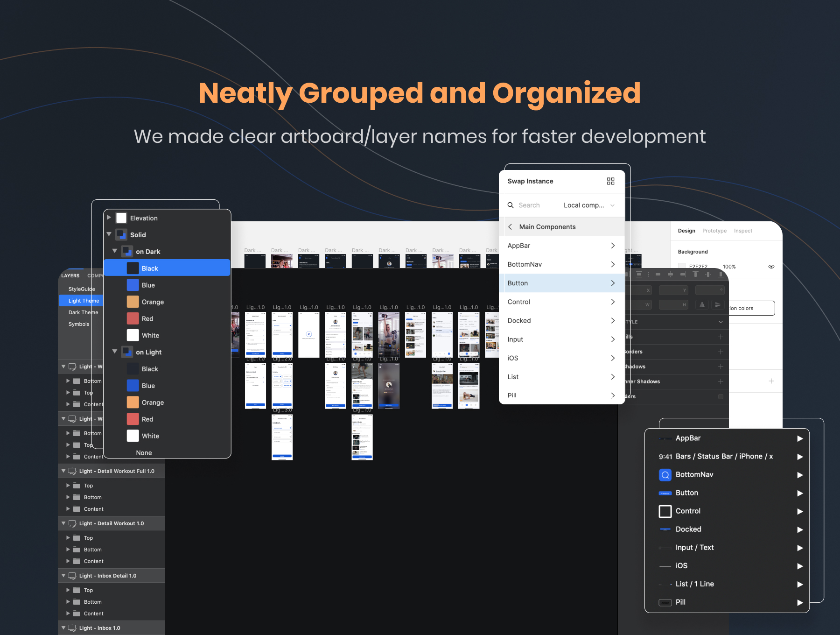The height and width of the screenshot is (635, 840).
Task: Open the Local components dropdown
Action: [589, 205]
